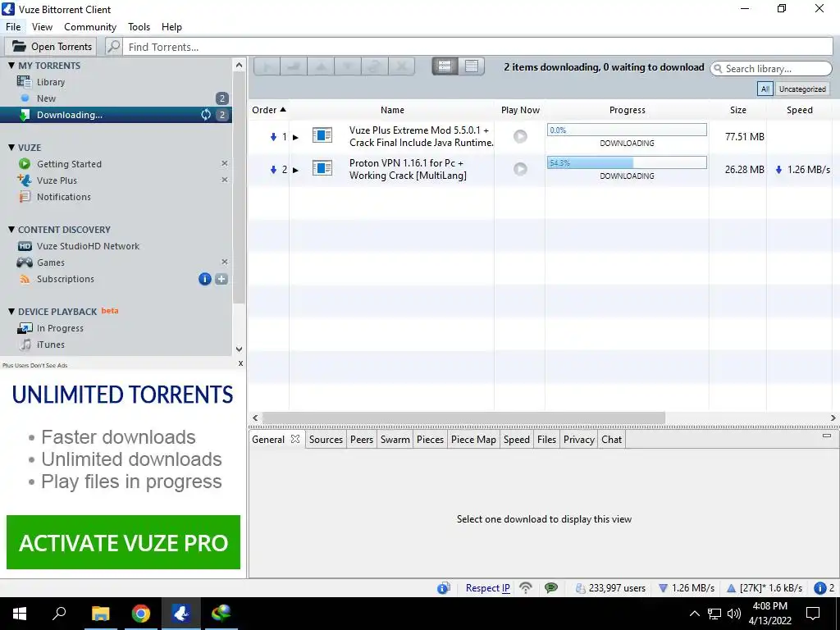The image size is (840, 630).
Task: Open Getting Started green play icon
Action: (24, 164)
